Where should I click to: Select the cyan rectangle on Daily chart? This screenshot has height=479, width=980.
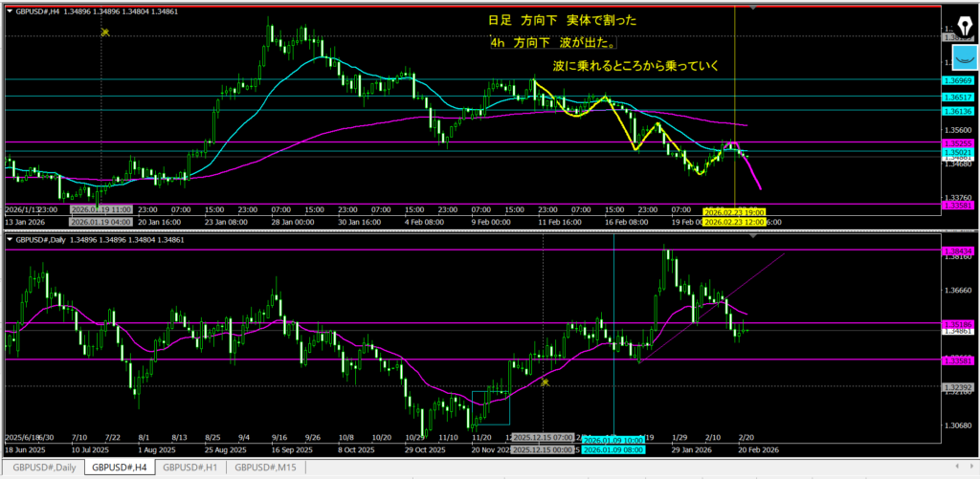click(x=491, y=407)
